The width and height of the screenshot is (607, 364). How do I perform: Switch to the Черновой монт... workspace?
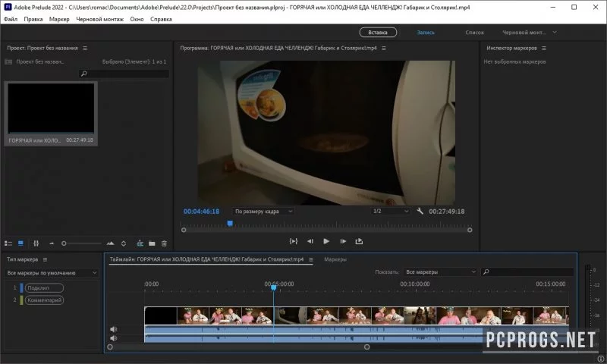point(524,33)
